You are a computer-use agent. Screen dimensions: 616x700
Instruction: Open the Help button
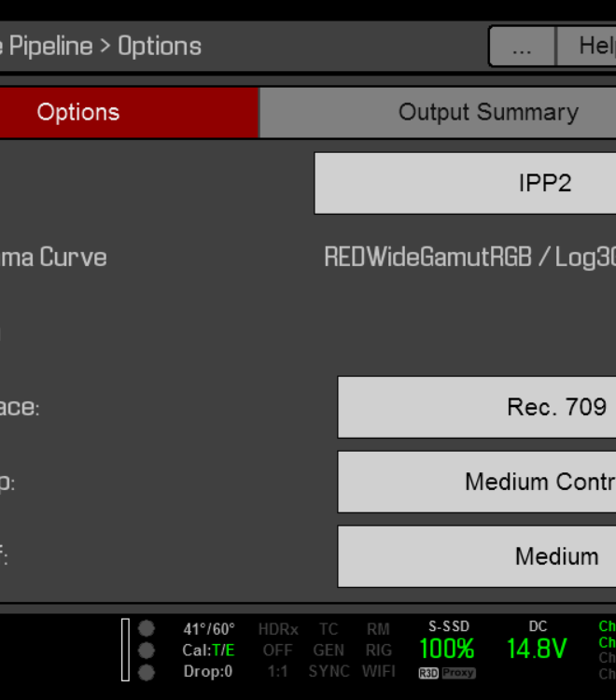(x=586, y=47)
